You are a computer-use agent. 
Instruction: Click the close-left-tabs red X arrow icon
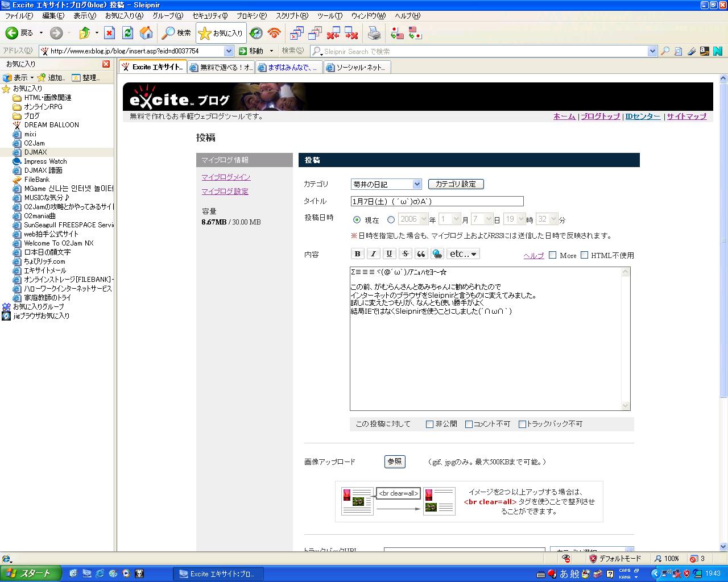tap(334, 33)
